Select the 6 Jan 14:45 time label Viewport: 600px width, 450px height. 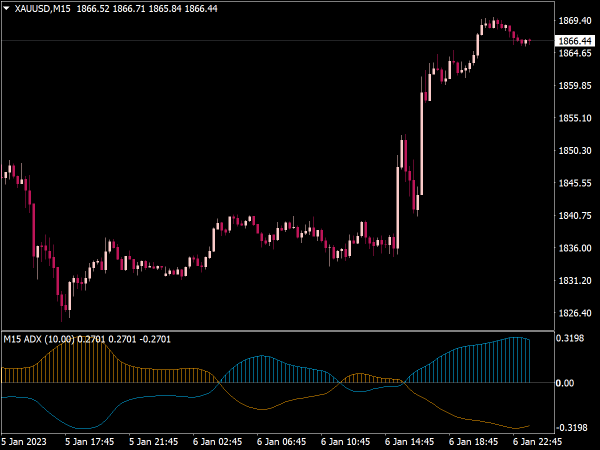pyautogui.click(x=409, y=442)
